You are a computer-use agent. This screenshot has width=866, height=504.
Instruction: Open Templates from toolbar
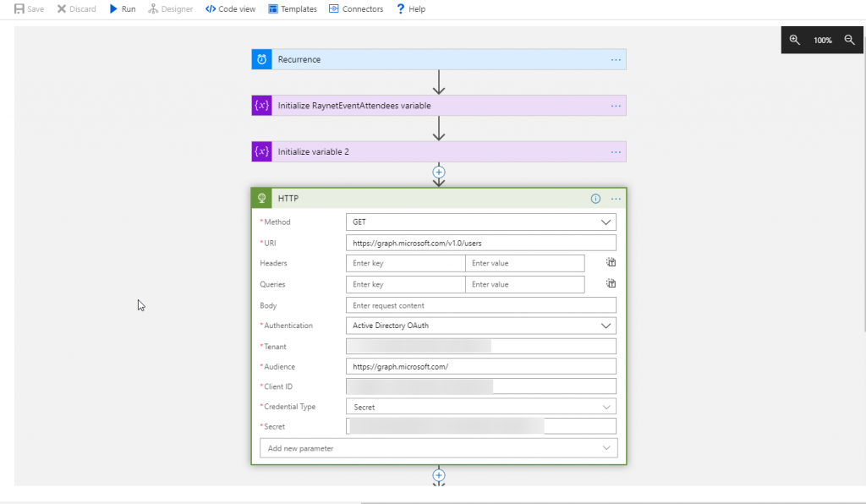click(x=293, y=8)
